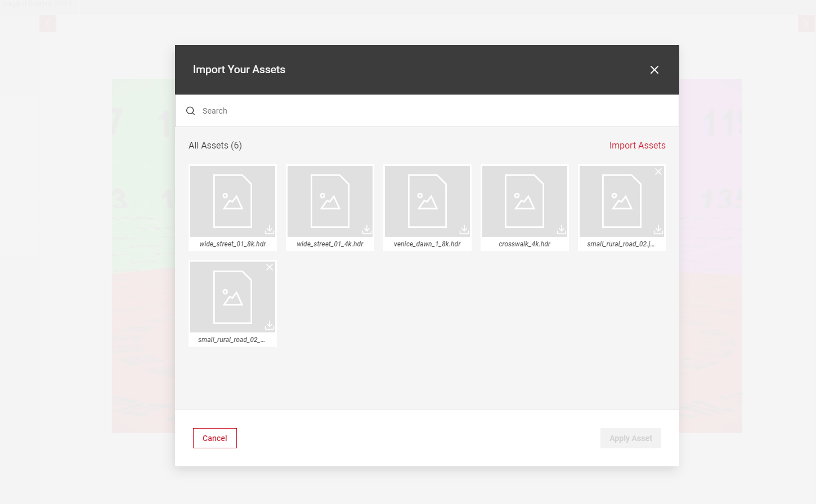Remove the small_rural_road_02.j... asset with its X
This screenshot has width=816, height=504.
click(x=658, y=172)
